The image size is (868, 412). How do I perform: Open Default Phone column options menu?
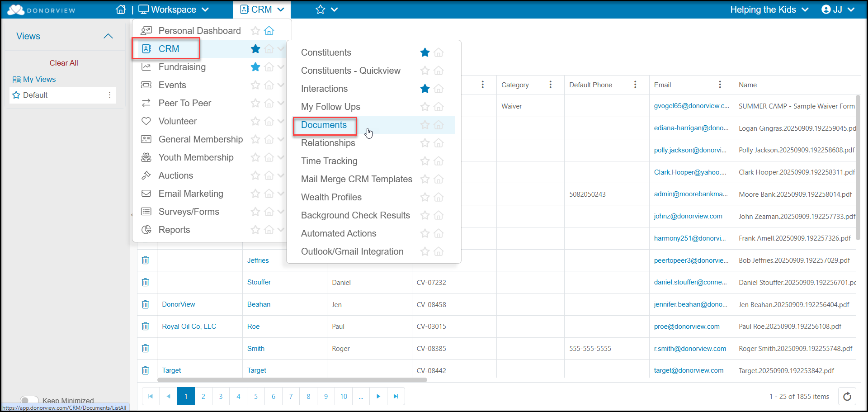point(635,85)
